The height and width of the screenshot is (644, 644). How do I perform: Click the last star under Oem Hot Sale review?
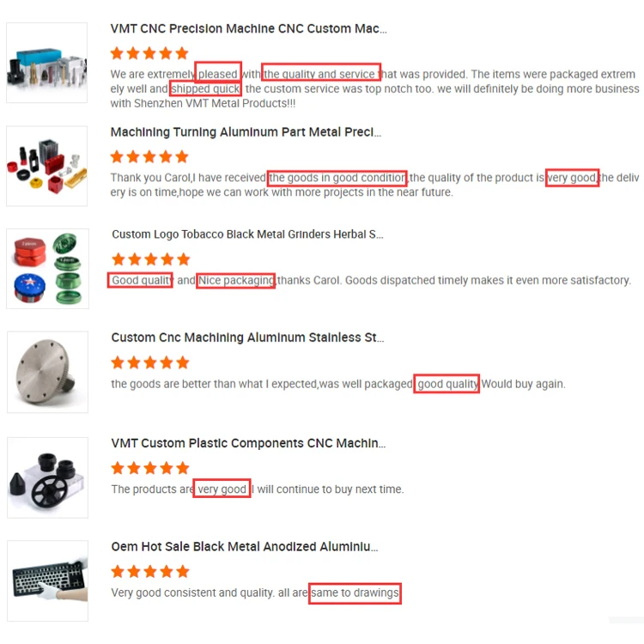coord(183,572)
